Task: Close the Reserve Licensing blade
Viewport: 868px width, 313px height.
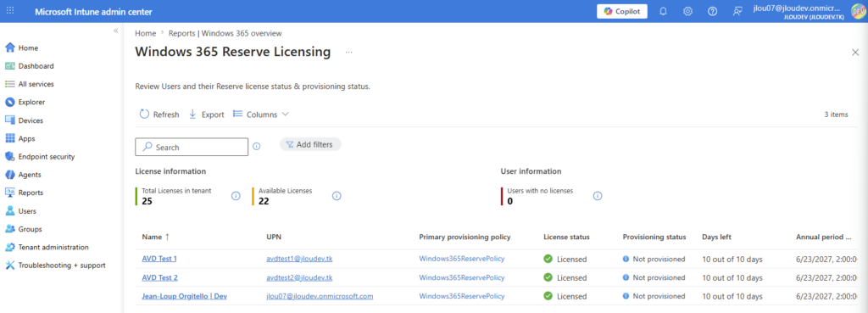Action: click(x=855, y=52)
